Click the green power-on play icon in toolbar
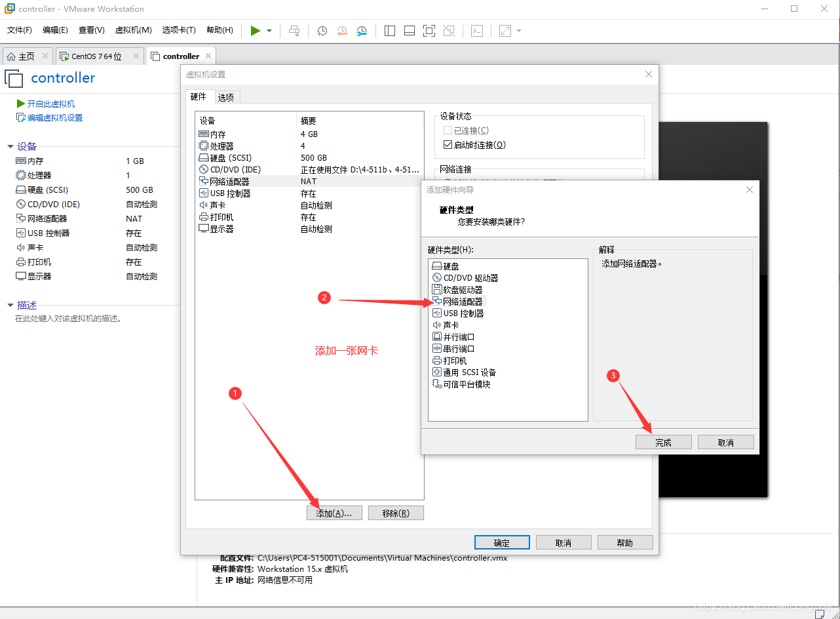Image resolution: width=840 pixels, height=619 pixels. (256, 31)
